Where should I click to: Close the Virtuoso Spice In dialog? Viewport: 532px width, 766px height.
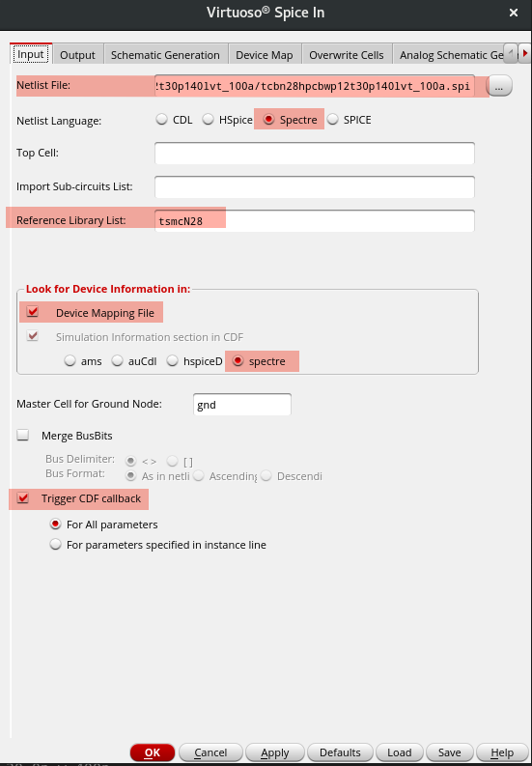pos(514,14)
